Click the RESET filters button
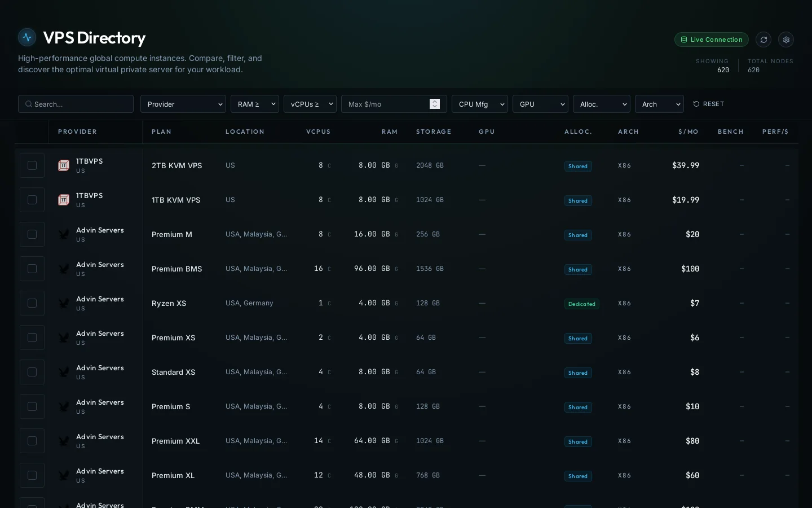This screenshot has width=812, height=508. (x=709, y=104)
